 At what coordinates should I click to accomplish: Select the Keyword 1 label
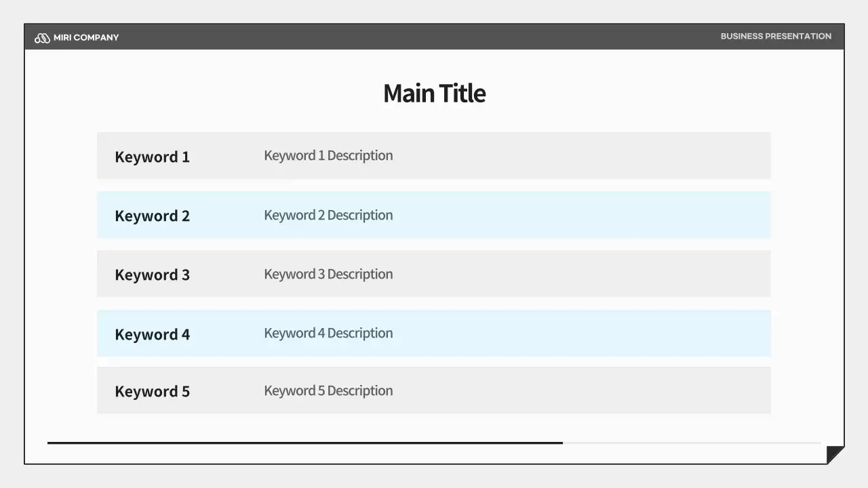152,157
